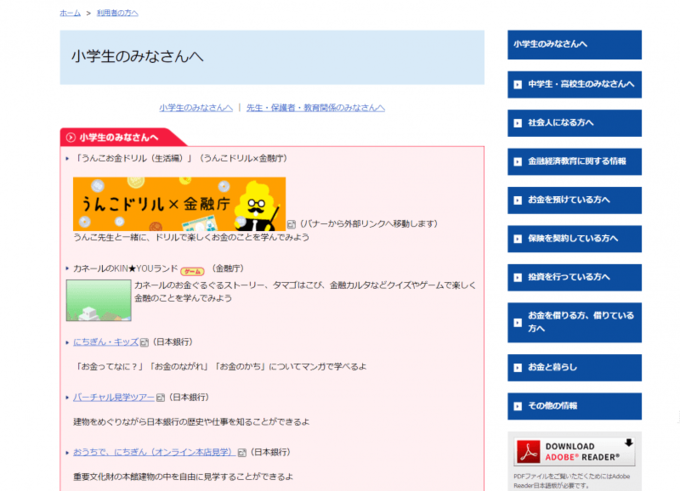The image size is (680, 491).
Task: Click the うんこドリル×金融庁 banner image
Action: click(x=178, y=203)
